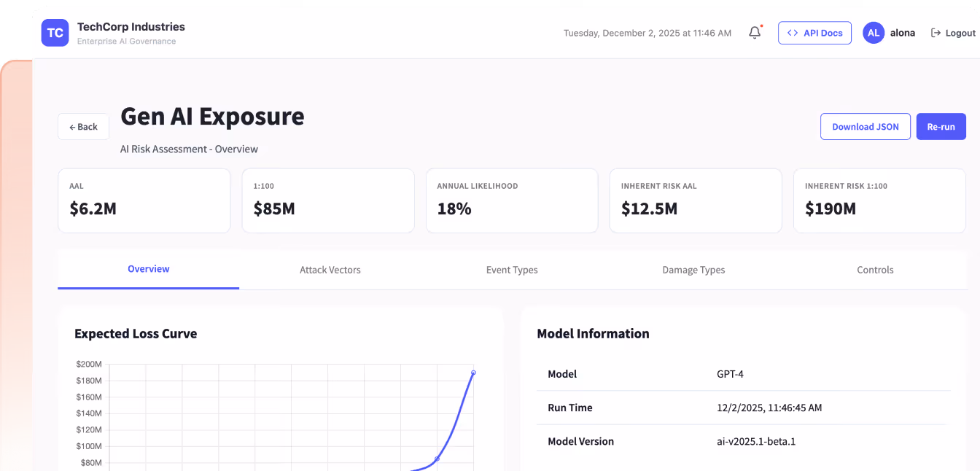Click AI Risk Assessment - Overview subtitle

tap(189, 149)
